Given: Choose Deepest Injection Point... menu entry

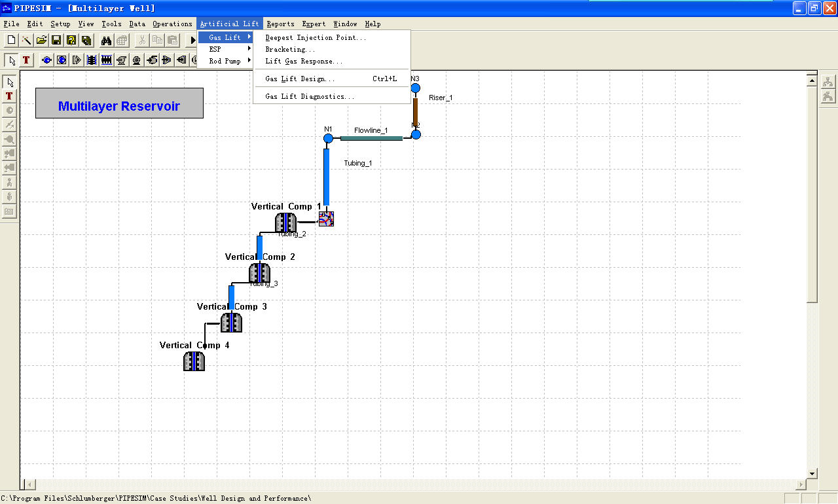Looking at the screenshot, I should click(332, 37).
